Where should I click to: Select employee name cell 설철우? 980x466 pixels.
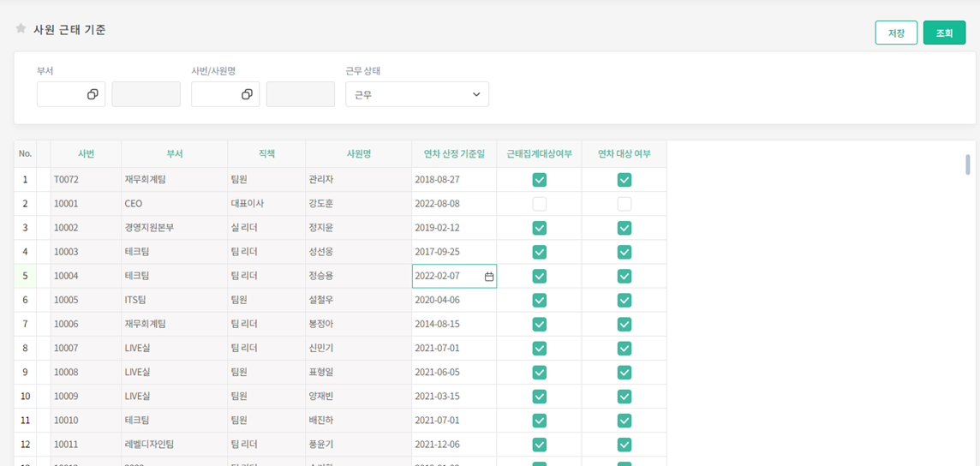[x=357, y=300]
